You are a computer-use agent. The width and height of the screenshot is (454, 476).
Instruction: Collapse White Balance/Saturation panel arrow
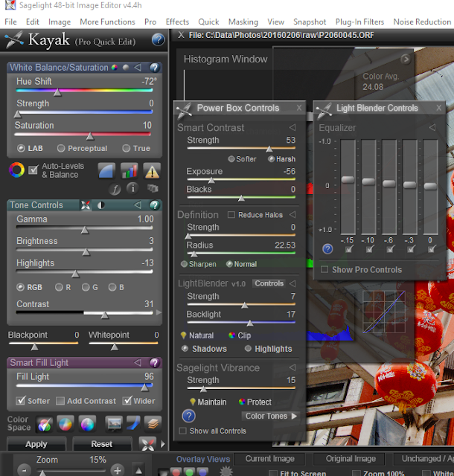pyautogui.click(x=138, y=68)
